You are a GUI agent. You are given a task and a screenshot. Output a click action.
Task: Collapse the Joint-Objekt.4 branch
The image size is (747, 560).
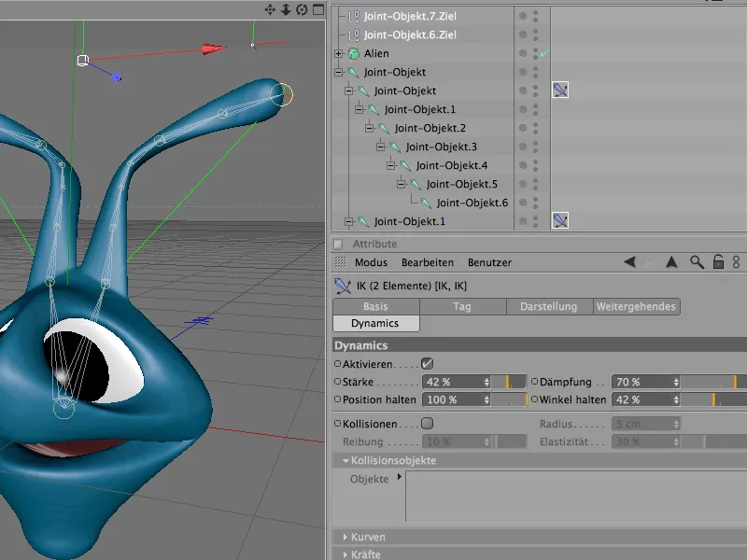pyautogui.click(x=390, y=166)
